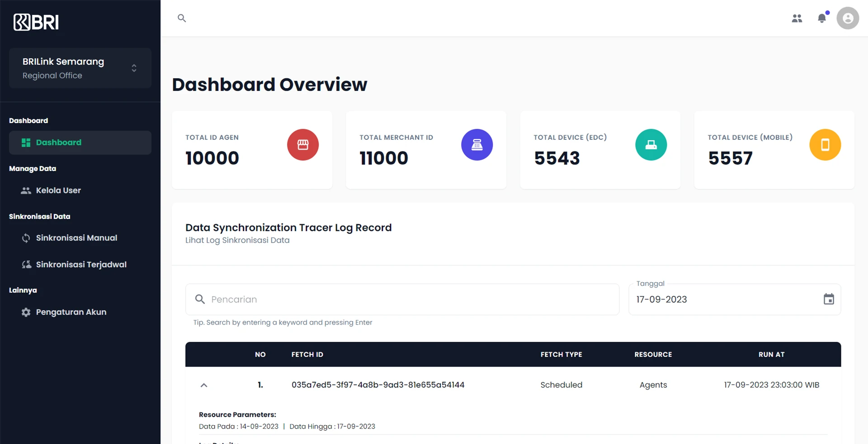
Task: Go to Sinkronisasi Manual
Action: click(76, 238)
